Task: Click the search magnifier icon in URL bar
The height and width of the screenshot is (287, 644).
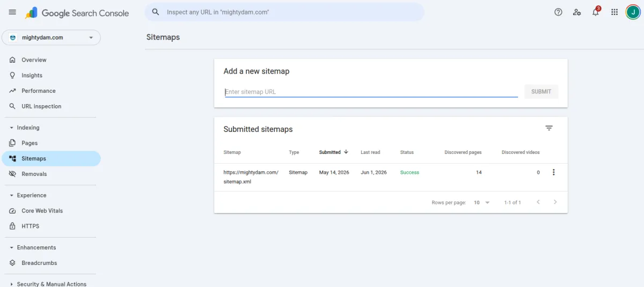Action: (x=156, y=12)
